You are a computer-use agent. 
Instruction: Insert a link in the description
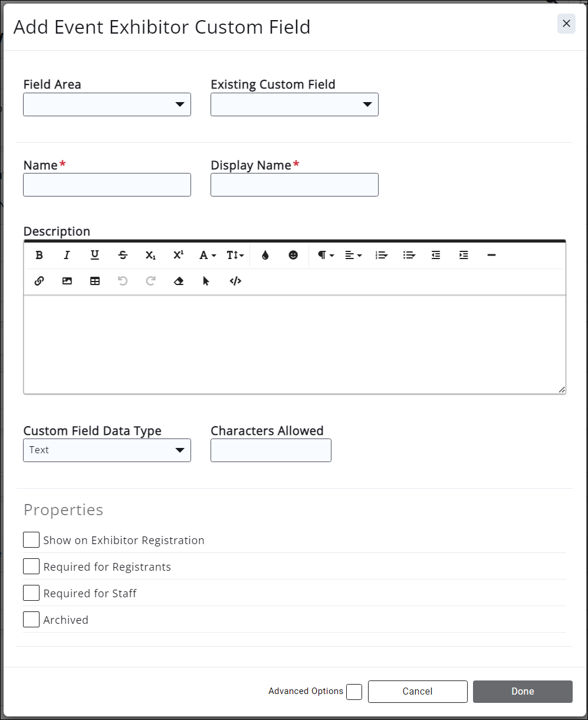click(40, 281)
